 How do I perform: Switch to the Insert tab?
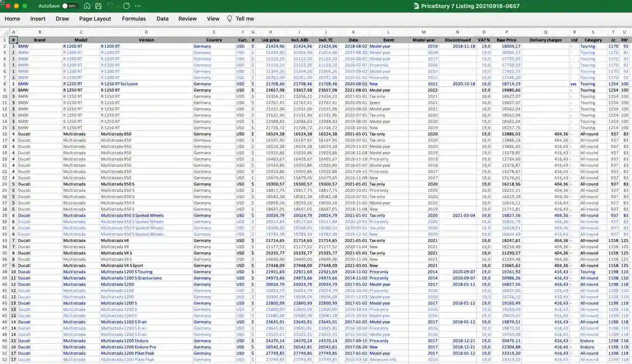pyautogui.click(x=38, y=19)
